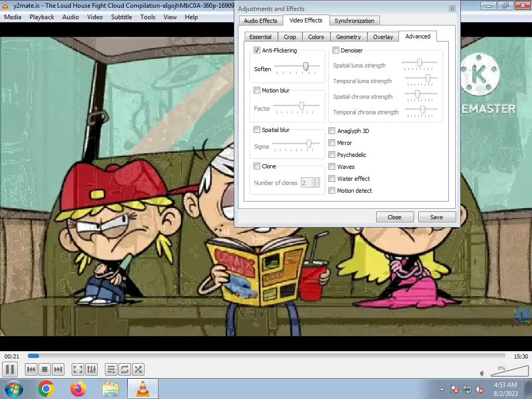Launch Firefox from the taskbar
532x399 pixels.
[78, 389]
